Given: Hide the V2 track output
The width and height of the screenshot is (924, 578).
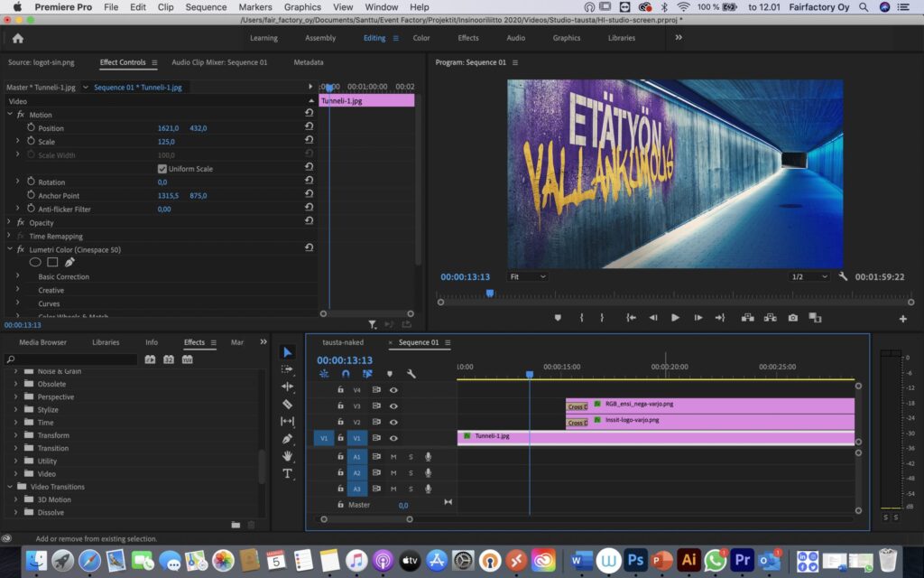Looking at the screenshot, I should click(393, 422).
